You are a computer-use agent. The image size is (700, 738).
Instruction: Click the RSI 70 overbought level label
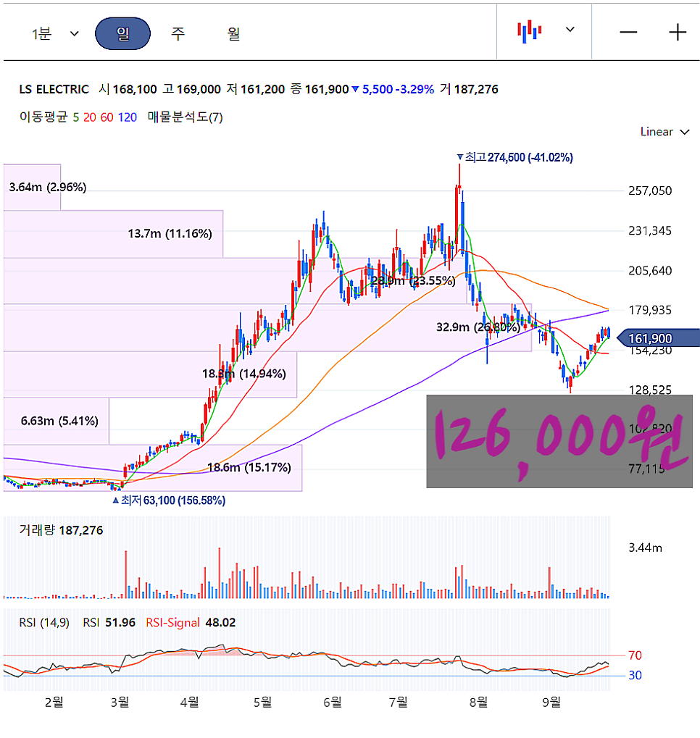[x=635, y=655]
